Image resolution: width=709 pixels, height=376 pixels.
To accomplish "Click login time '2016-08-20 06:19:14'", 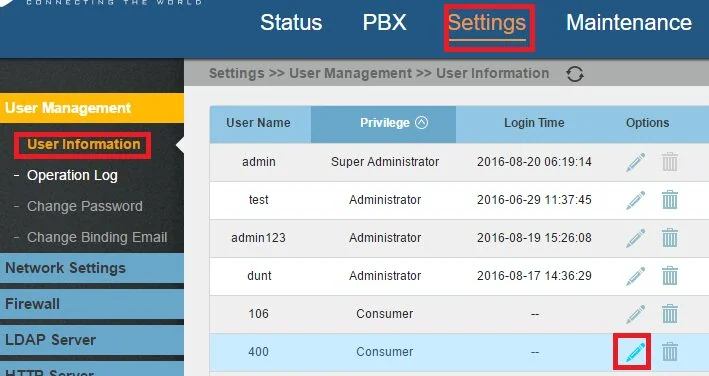I will coord(534,162).
